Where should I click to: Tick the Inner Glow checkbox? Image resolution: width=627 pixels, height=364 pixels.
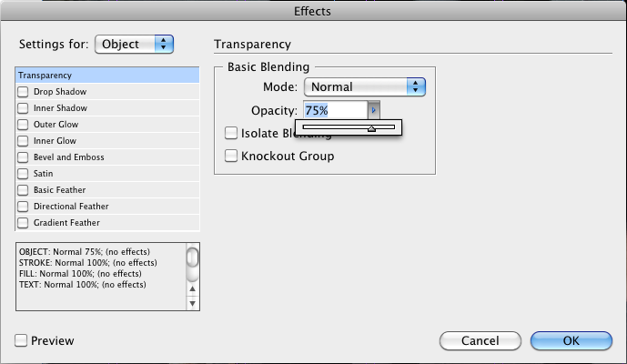click(23, 141)
